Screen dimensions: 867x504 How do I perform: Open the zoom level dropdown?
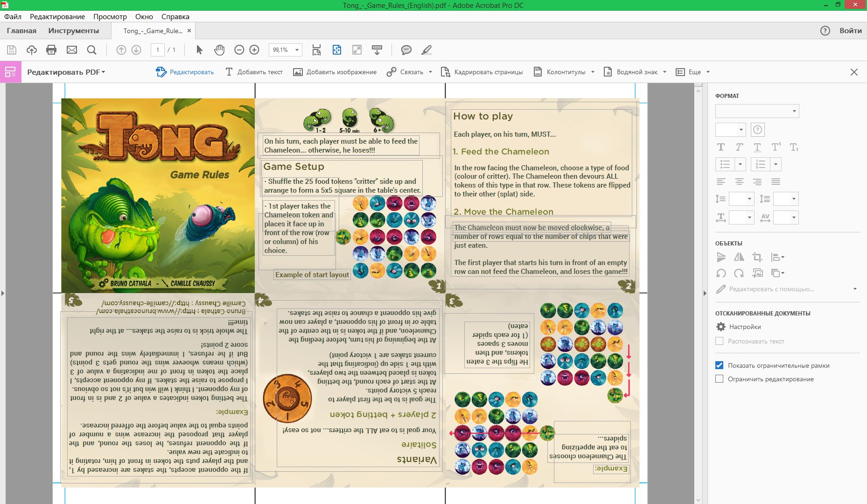pyautogui.click(x=297, y=50)
